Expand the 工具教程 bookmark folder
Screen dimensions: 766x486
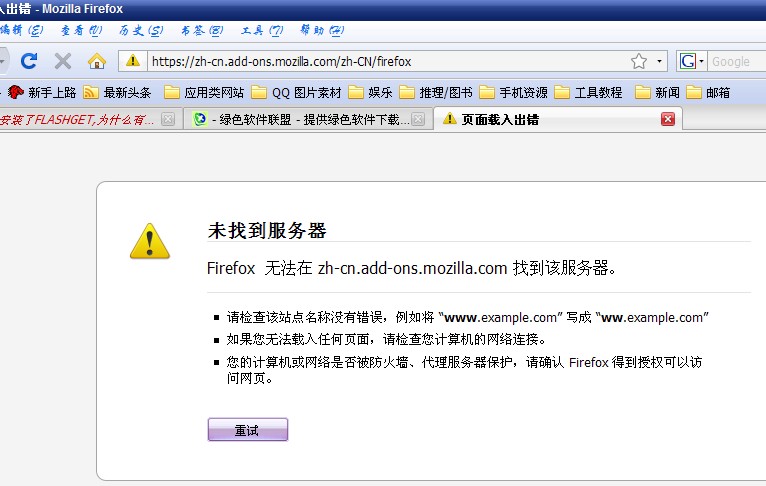tap(588, 92)
